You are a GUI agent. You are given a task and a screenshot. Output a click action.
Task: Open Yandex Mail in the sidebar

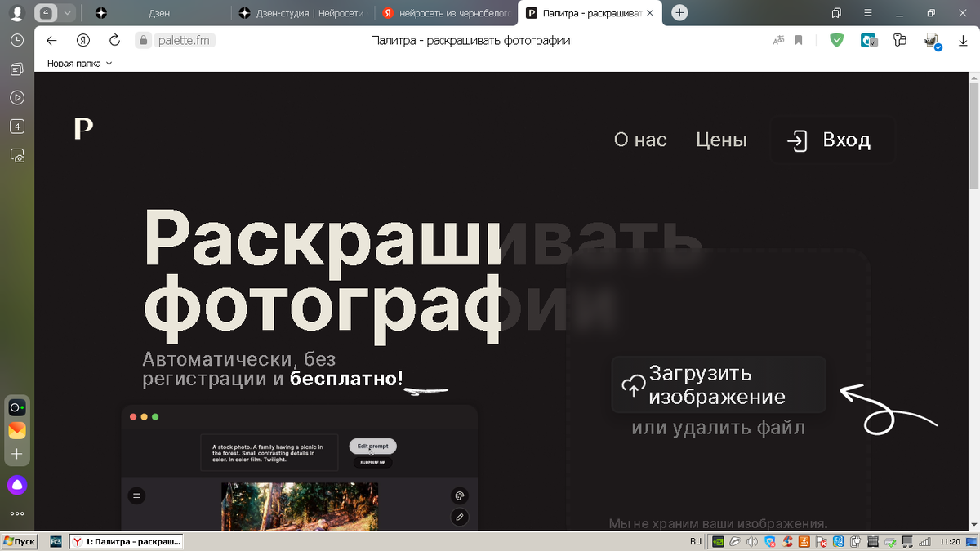[17, 430]
